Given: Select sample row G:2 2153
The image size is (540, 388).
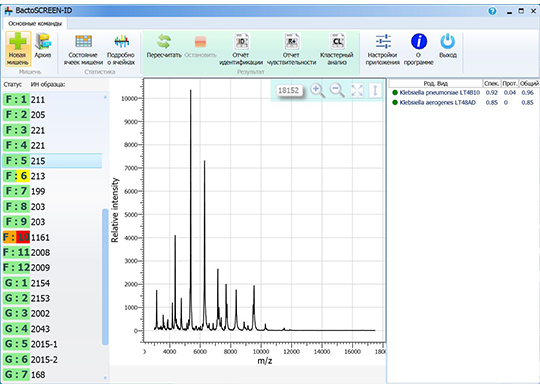Looking at the screenshot, I should (52, 298).
